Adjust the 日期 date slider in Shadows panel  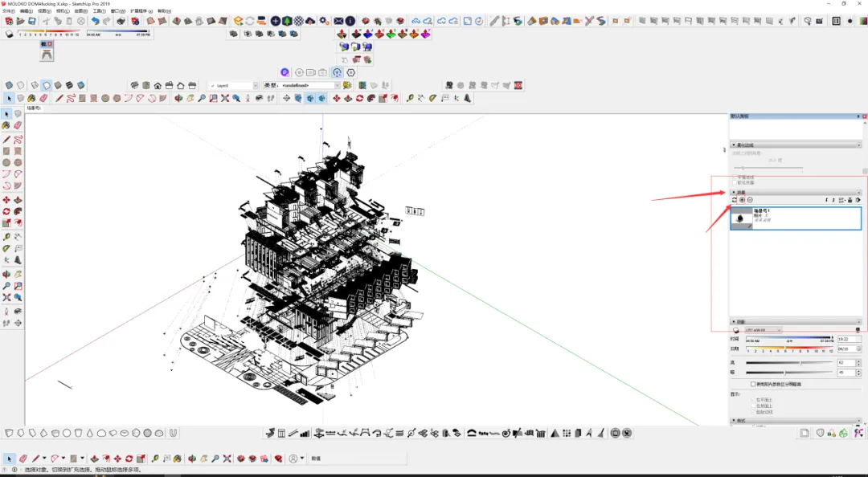tap(789, 349)
